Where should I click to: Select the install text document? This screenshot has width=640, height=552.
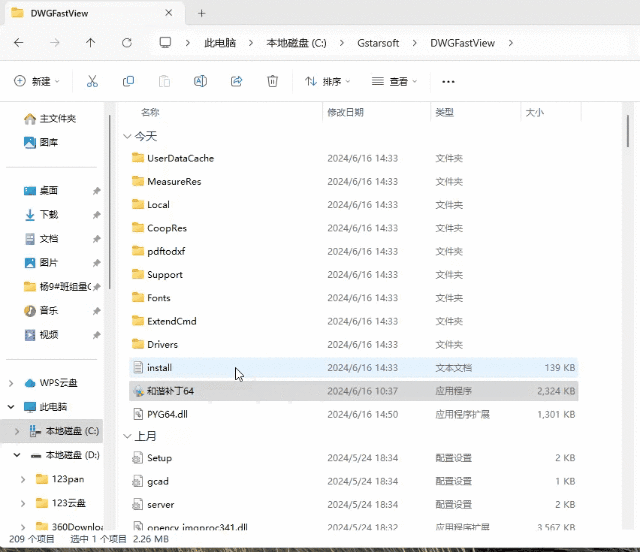point(353,368)
